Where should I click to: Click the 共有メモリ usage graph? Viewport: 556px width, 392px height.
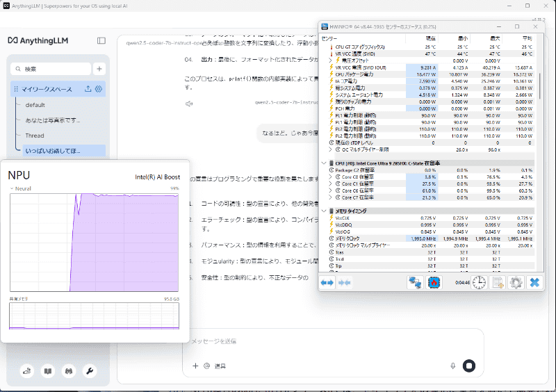[95, 316]
